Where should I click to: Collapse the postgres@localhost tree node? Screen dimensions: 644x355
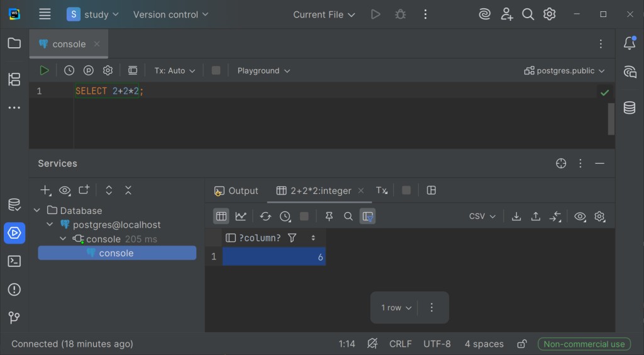coord(50,225)
